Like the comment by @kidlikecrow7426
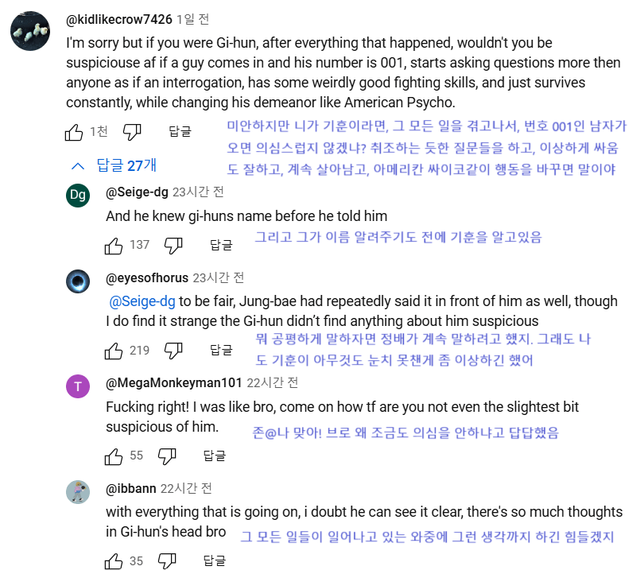The width and height of the screenshot is (640, 570). 76,132
